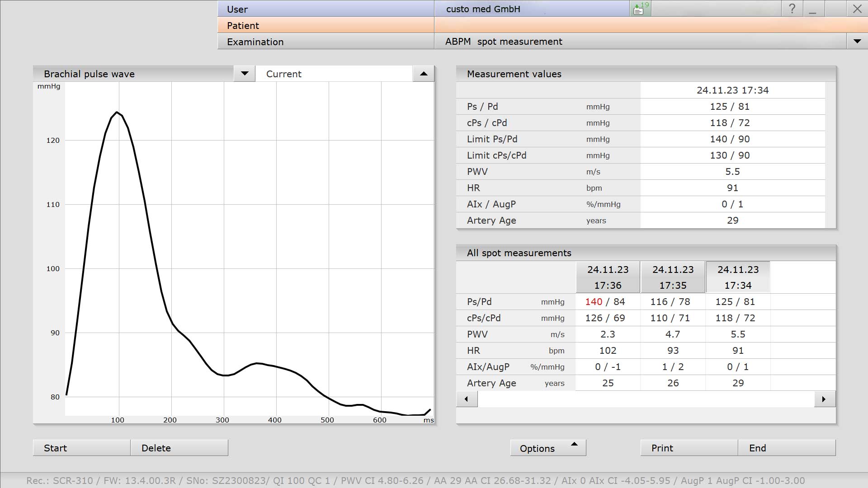This screenshot has height=488, width=868.
Task: Close the window with the X button
Action: click(857, 9)
